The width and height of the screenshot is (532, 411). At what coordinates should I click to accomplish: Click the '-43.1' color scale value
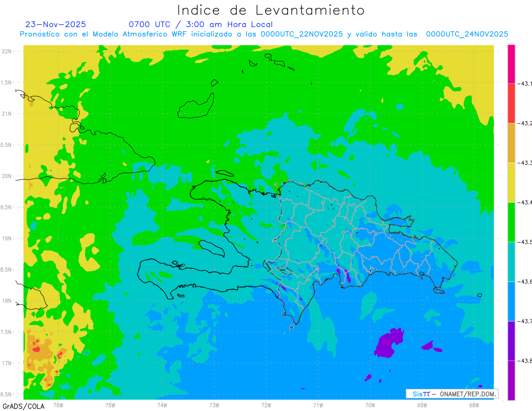pos(525,83)
